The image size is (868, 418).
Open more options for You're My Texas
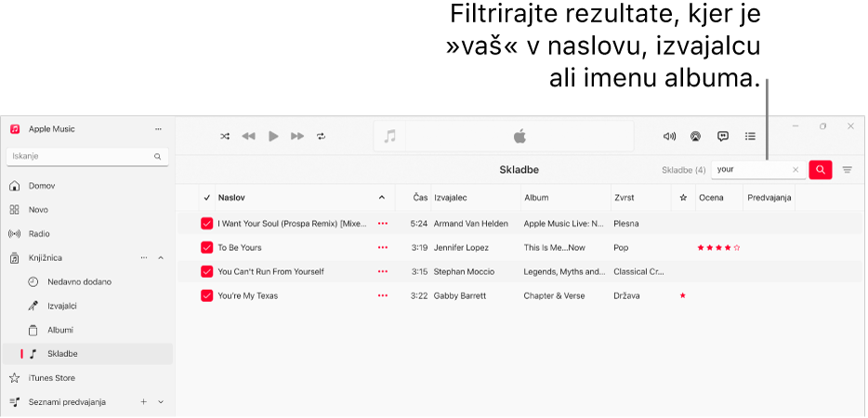point(383,295)
